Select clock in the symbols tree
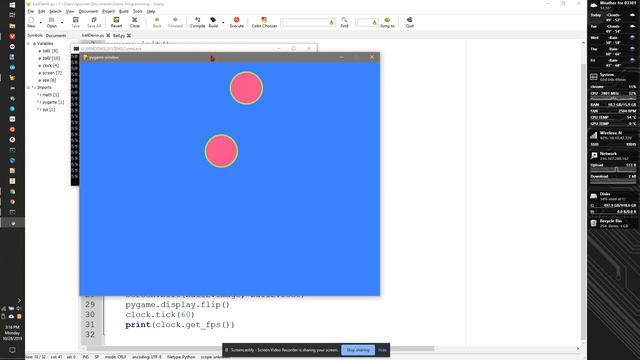The image size is (640, 360). pyautogui.click(x=51, y=65)
